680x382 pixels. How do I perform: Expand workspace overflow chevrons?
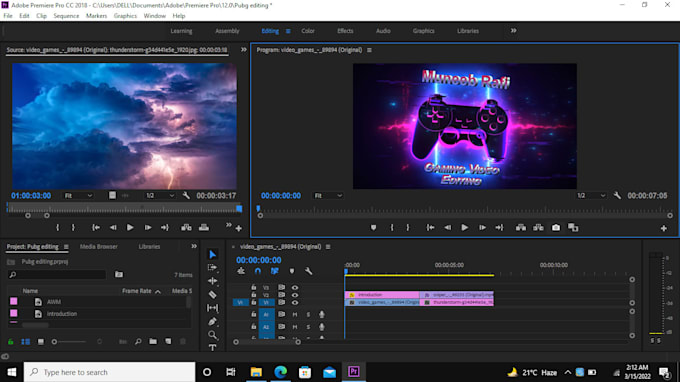(x=513, y=31)
